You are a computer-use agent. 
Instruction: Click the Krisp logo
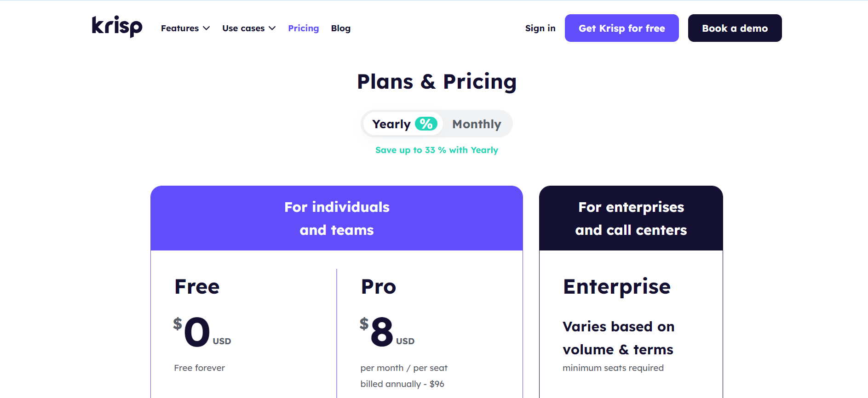117,27
